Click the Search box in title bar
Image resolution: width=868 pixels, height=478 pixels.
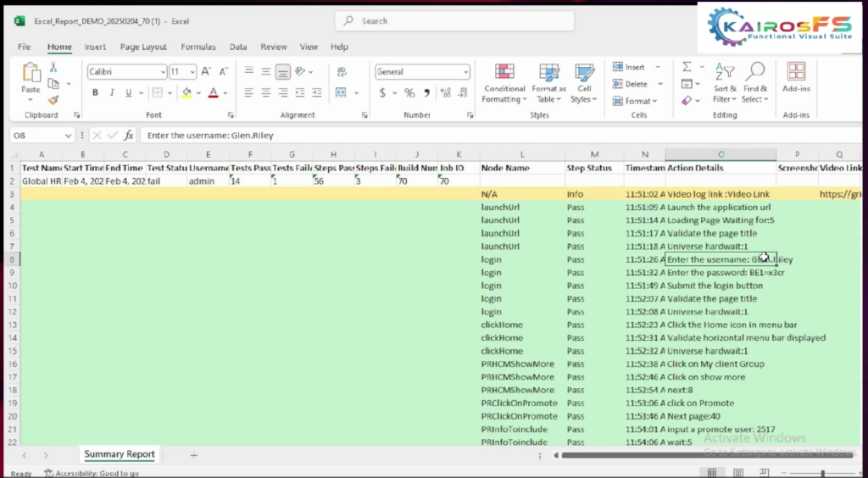click(454, 21)
